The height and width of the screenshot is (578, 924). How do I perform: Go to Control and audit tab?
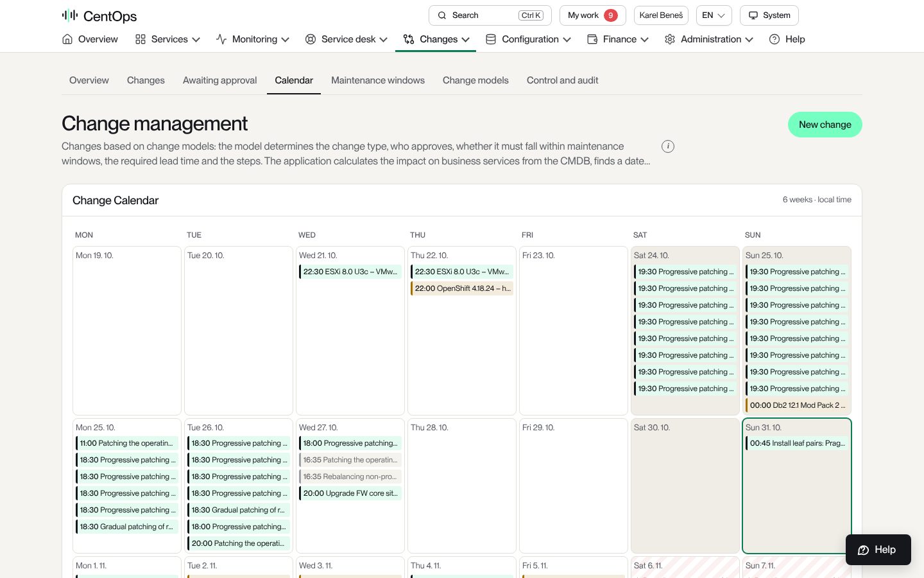click(563, 80)
